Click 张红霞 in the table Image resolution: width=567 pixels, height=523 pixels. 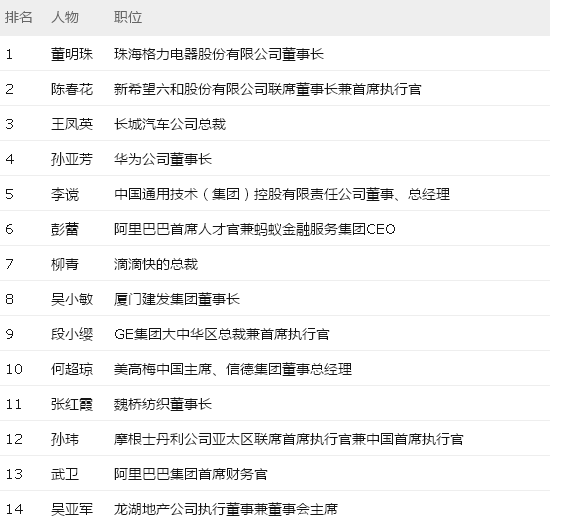[72, 404]
